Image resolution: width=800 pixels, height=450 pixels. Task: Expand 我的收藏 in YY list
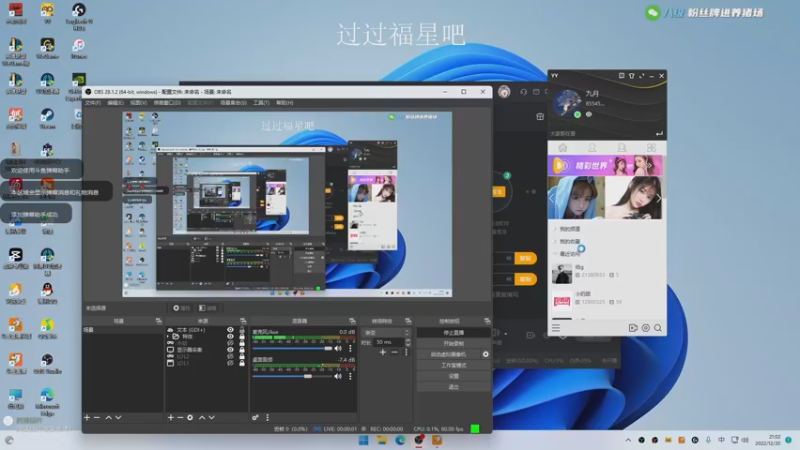tap(555, 241)
